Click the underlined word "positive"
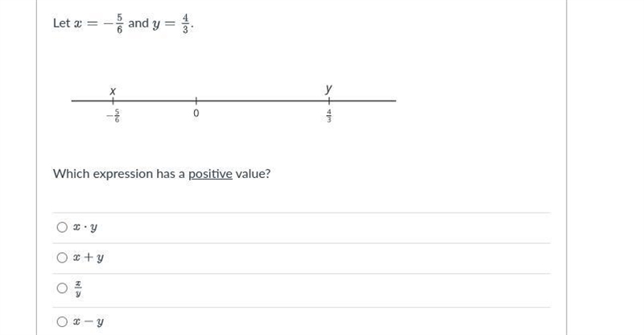644x335 pixels. click(210, 174)
